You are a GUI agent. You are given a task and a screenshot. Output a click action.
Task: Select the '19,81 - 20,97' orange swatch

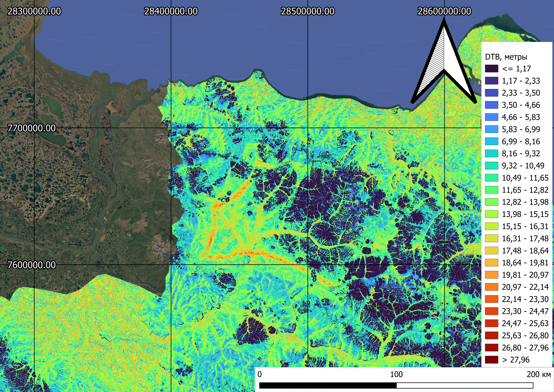click(x=491, y=275)
